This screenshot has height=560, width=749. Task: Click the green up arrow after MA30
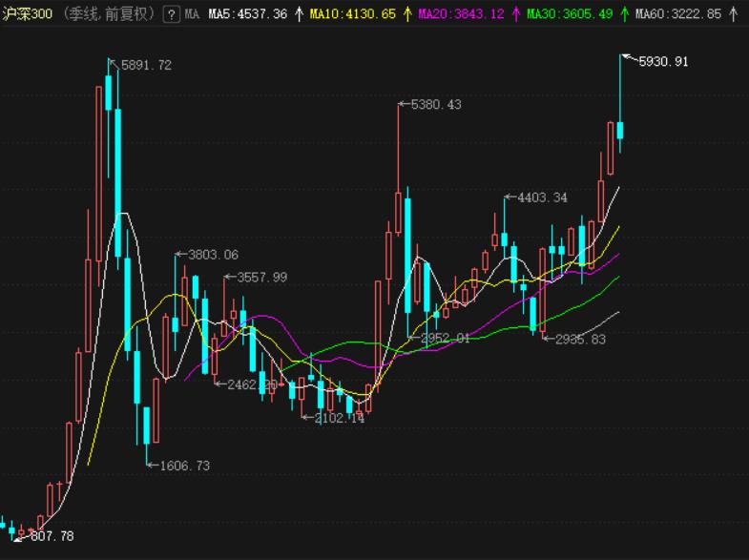pos(624,14)
